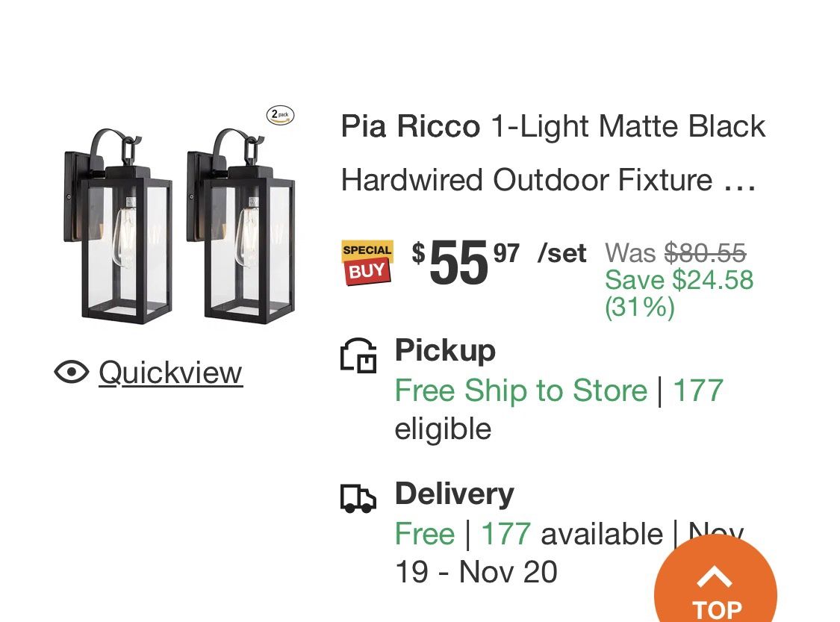Click the 2 pack badge icon
840x622 pixels.
pyautogui.click(x=280, y=115)
